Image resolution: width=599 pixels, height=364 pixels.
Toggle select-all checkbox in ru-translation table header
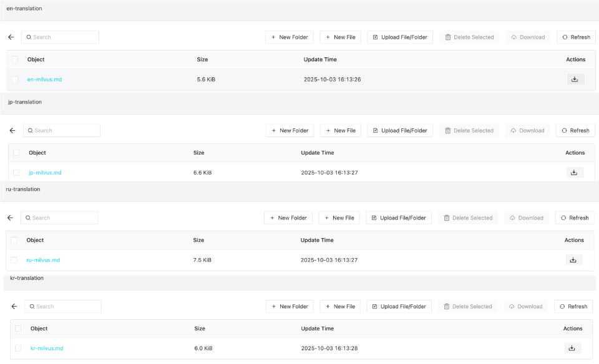[x=14, y=240]
